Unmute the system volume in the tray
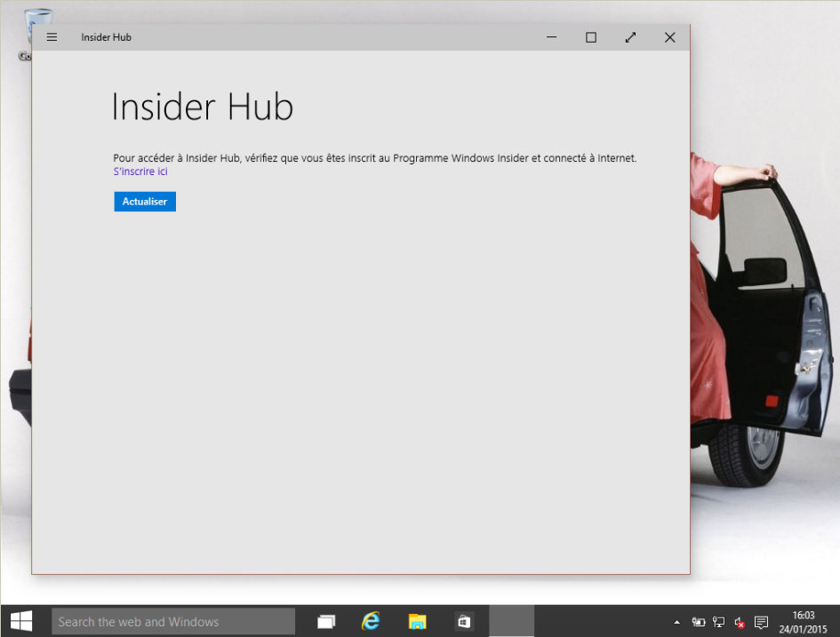The image size is (840, 637). [x=738, y=622]
